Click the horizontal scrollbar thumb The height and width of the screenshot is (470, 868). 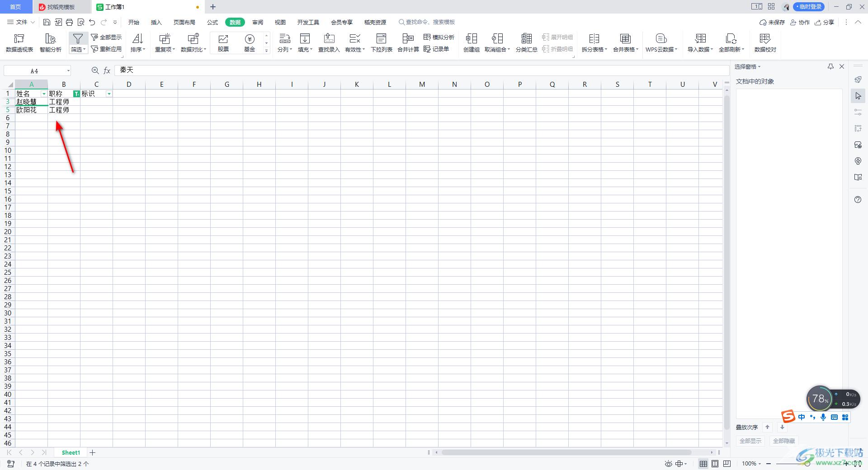point(566,452)
